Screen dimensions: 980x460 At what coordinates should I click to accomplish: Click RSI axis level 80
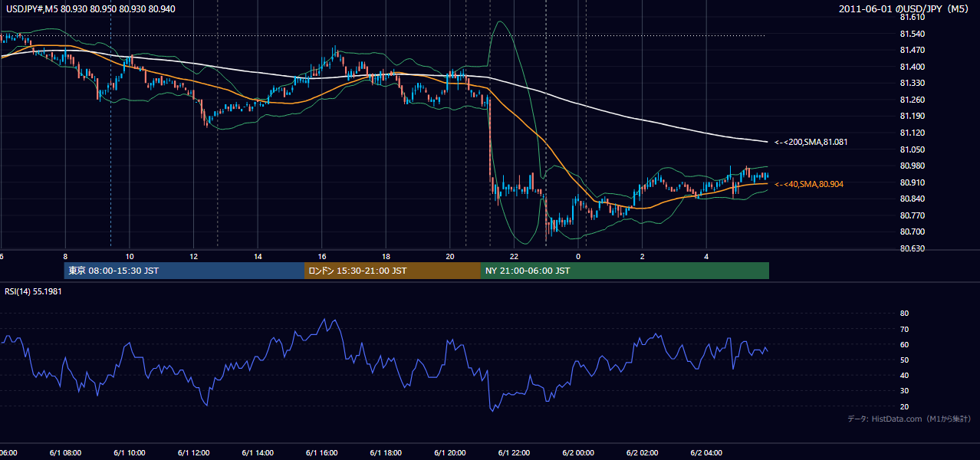(x=904, y=314)
